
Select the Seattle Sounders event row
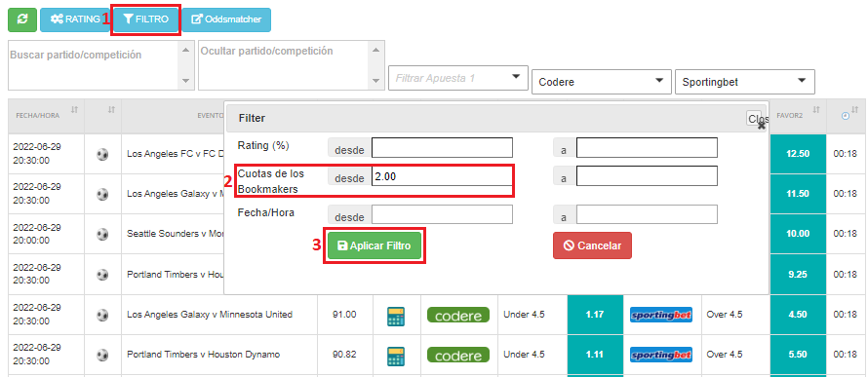pyautogui.click(x=175, y=235)
